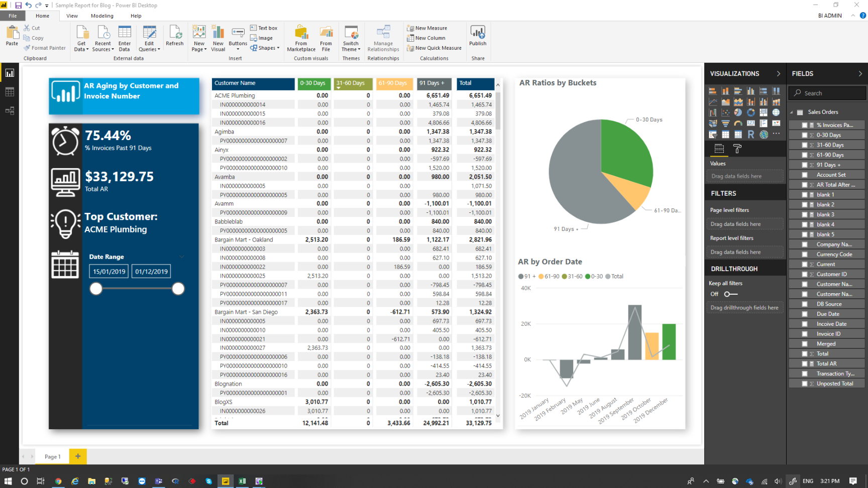The image size is (868, 488).
Task: Select the treemap visualization
Action: tap(764, 112)
